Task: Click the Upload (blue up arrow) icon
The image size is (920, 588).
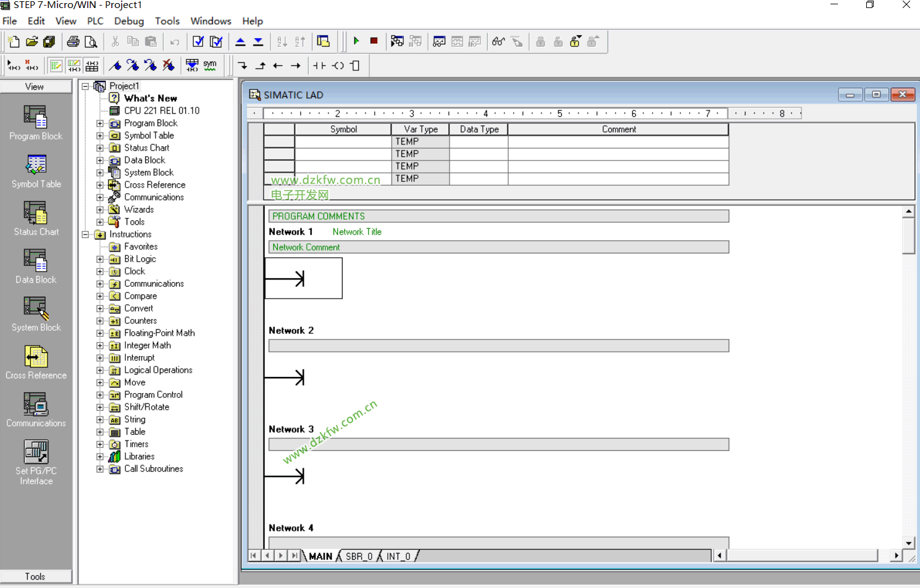Action: click(x=241, y=42)
